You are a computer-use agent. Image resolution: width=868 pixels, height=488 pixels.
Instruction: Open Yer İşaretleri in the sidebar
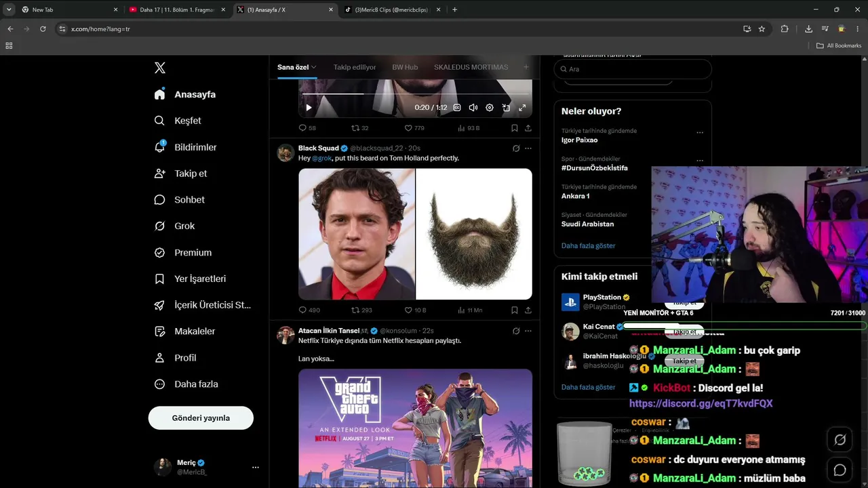click(191, 279)
